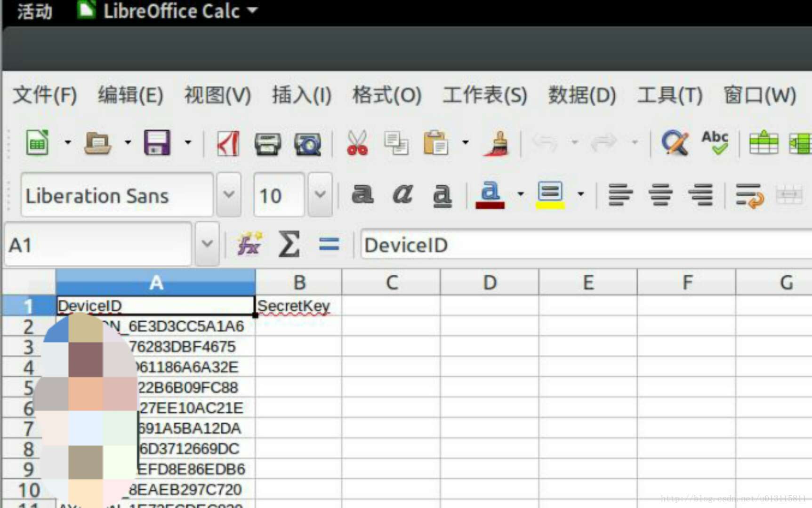
Task: Click the 活动 Activities button
Action: (34, 11)
